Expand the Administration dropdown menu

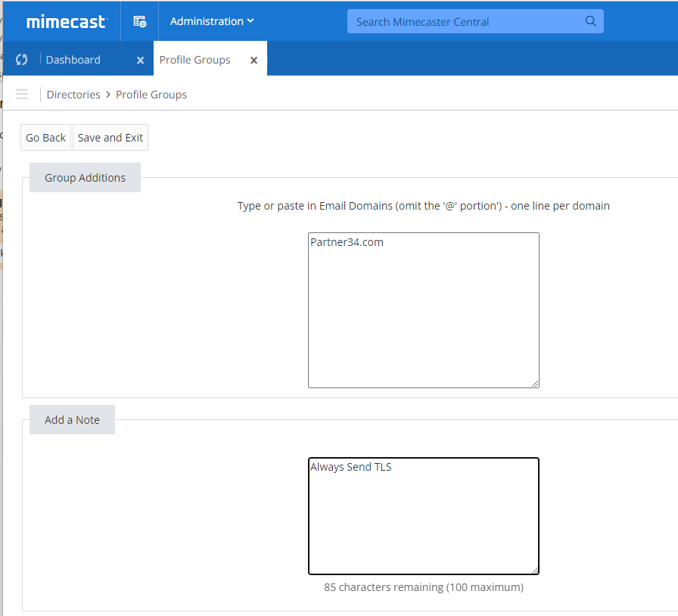pyautogui.click(x=211, y=21)
